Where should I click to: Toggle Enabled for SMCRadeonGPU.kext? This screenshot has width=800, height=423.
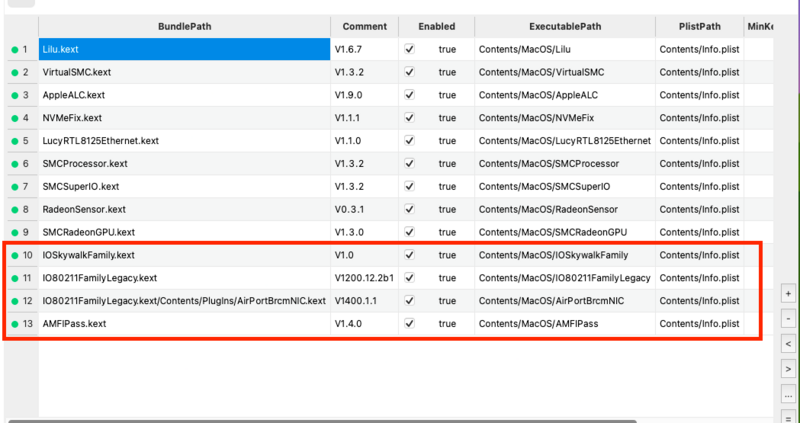pyautogui.click(x=409, y=232)
